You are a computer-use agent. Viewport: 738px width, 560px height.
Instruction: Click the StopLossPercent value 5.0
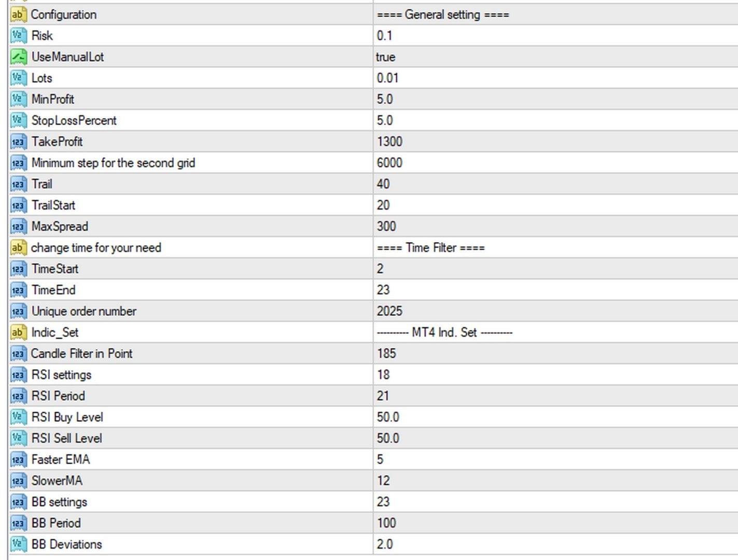click(x=385, y=121)
